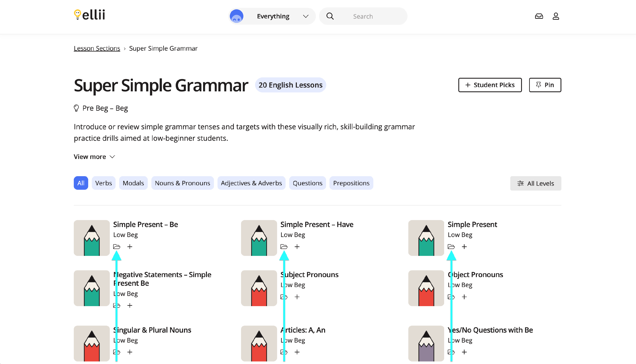Open the inbox tray icon
This screenshot has width=636, height=364.
coord(539,16)
